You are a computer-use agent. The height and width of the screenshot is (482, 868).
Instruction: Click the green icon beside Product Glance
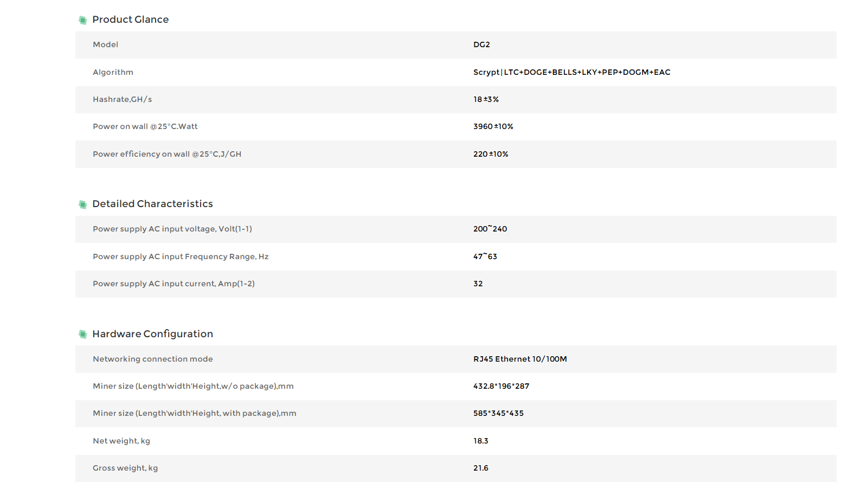point(82,20)
